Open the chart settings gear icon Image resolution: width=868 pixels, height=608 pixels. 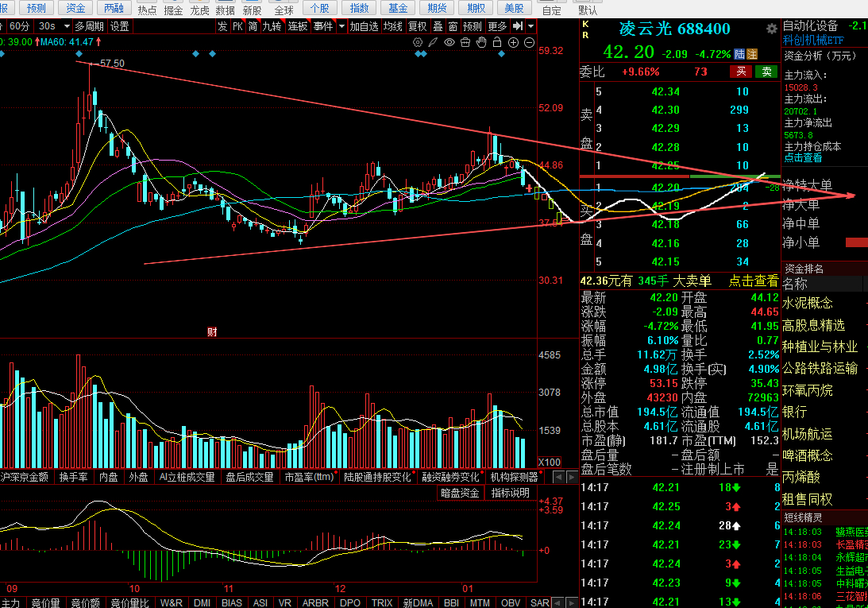pyautogui.click(x=418, y=42)
